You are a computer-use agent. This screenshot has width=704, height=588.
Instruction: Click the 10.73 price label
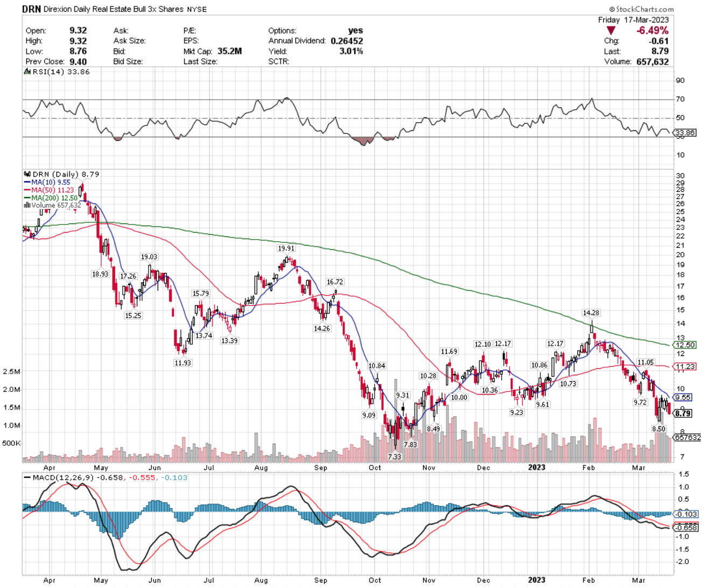click(x=568, y=384)
